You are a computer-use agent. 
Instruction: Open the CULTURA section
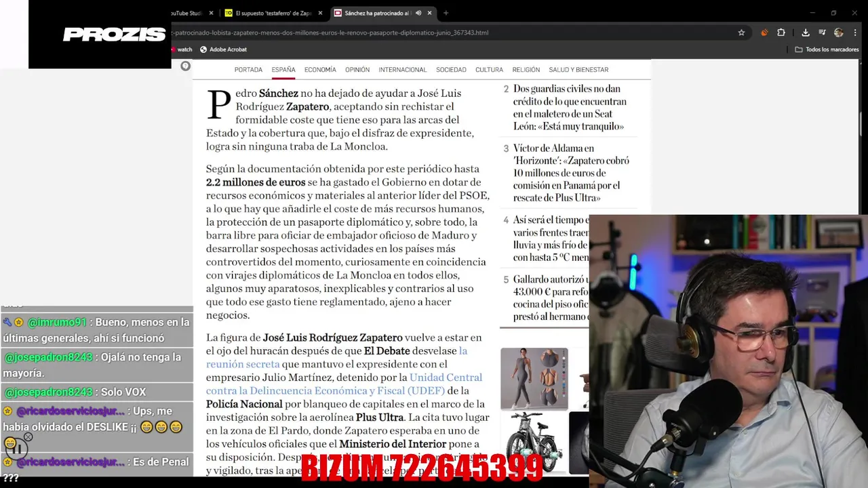(x=489, y=70)
